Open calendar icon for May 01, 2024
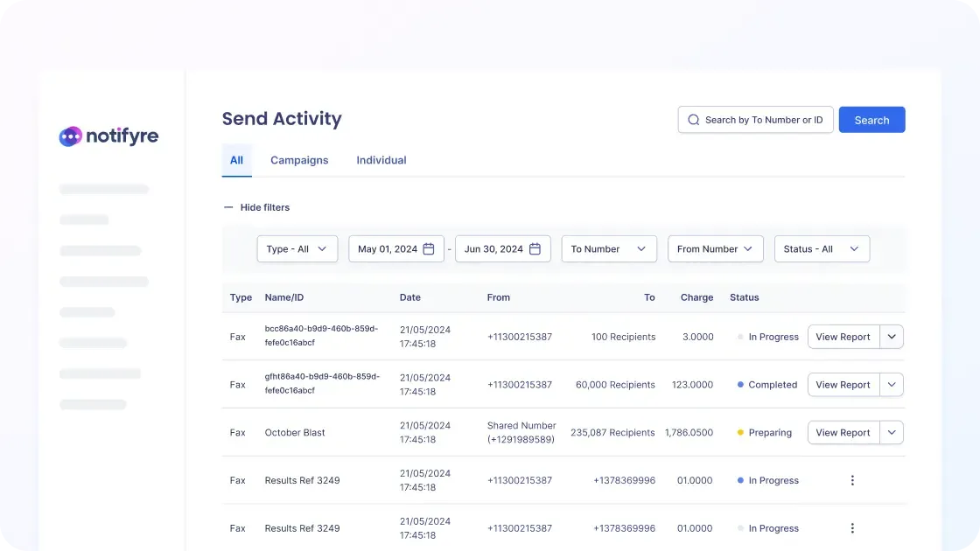This screenshot has height=551, width=980. tap(429, 249)
